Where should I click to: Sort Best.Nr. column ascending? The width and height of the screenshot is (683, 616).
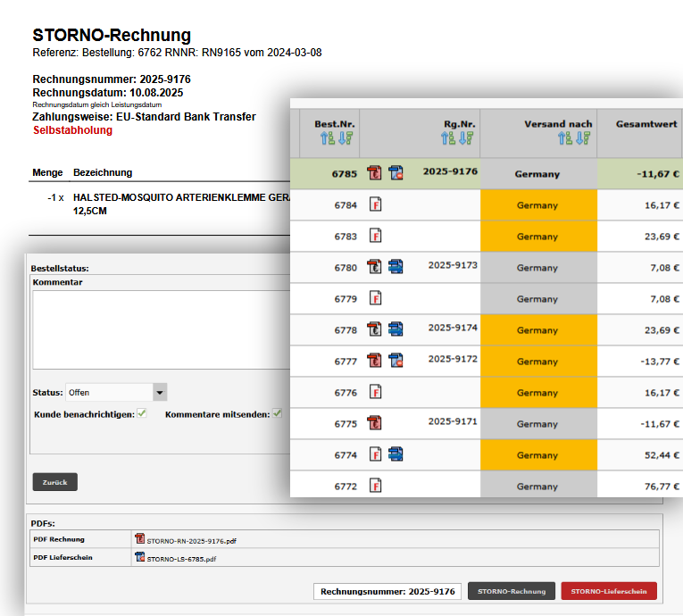(x=323, y=138)
